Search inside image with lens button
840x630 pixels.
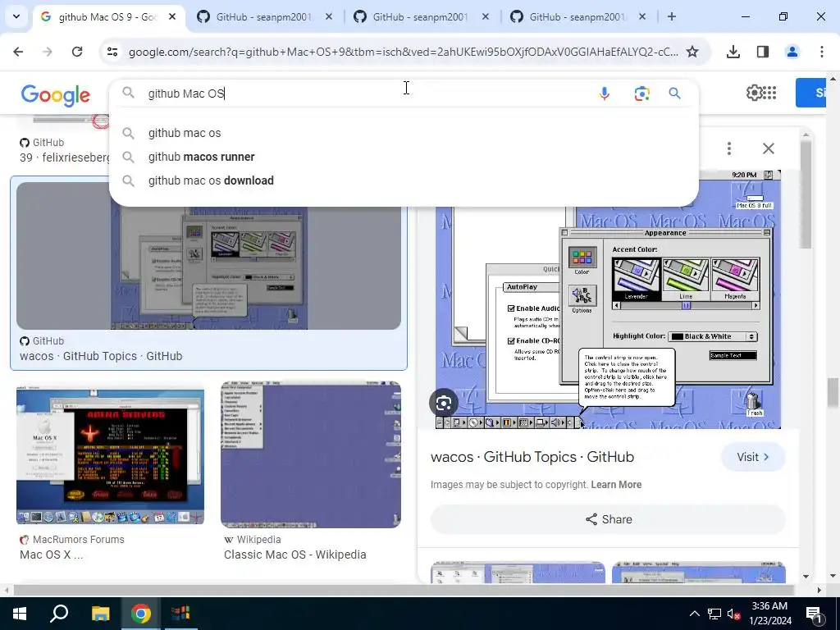[444, 404]
